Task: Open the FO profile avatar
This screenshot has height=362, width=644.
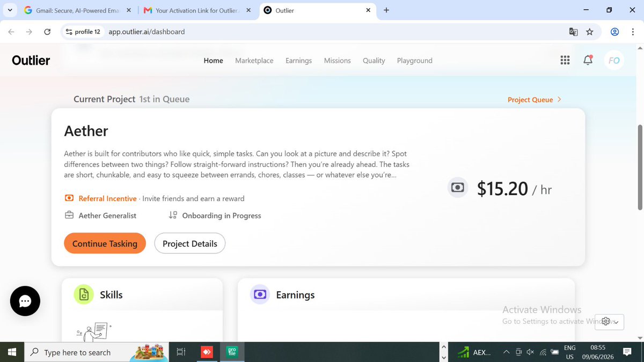Action: point(614,61)
